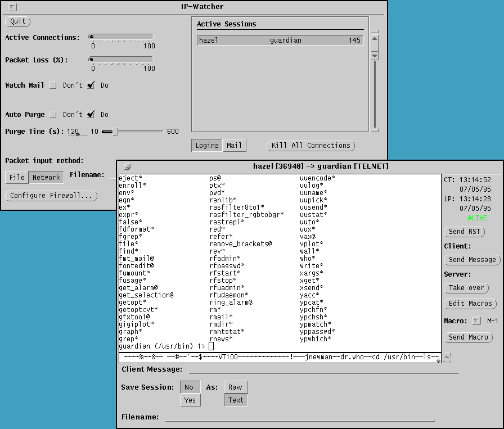This screenshot has height=429, width=504.
Task: Select Network packet input method
Action: 46,177
